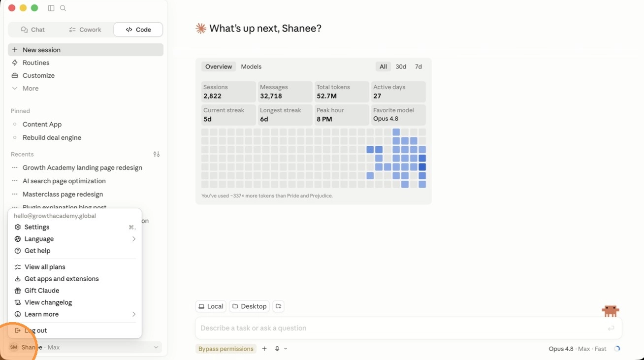Click the changelog icon
The width and height of the screenshot is (644, 360).
[18, 302]
